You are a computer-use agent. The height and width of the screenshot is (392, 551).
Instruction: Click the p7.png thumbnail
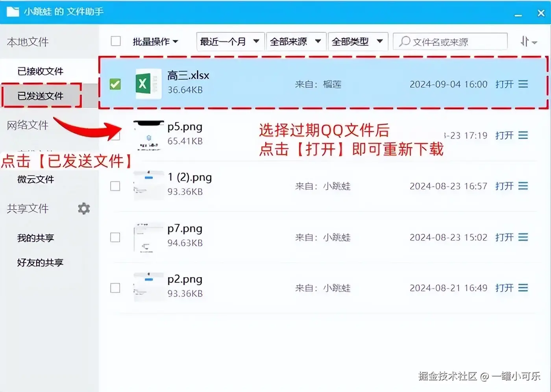148,237
